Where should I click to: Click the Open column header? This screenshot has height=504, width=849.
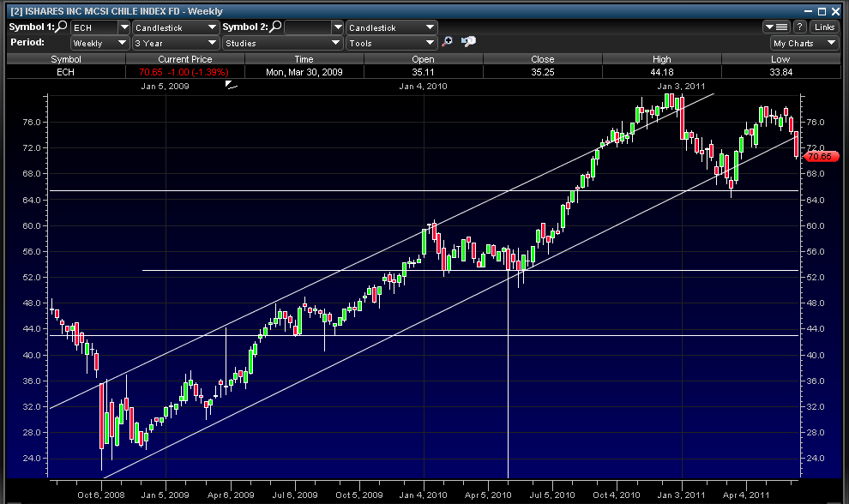(x=424, y=59)
